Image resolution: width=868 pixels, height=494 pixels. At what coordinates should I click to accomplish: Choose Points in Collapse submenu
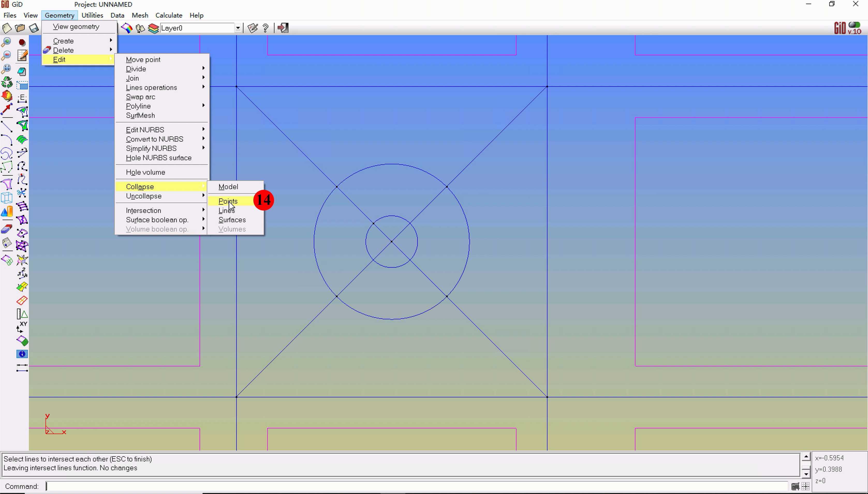(228, 201)
